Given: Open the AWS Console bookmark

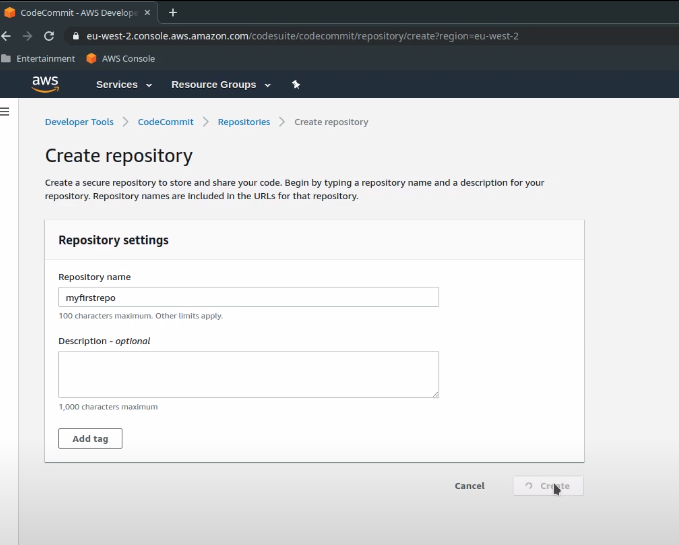Looking at the screenshot, I should [121, 58].
